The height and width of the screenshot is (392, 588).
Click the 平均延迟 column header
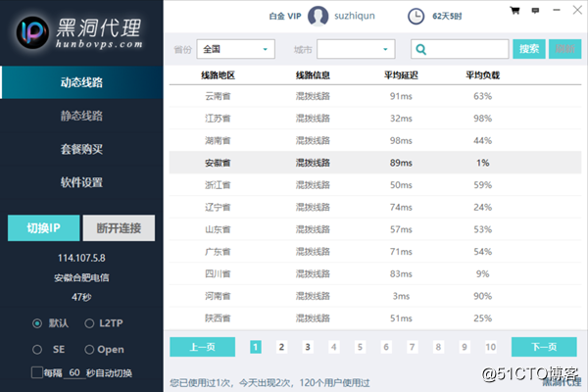(x=401, y=75)
